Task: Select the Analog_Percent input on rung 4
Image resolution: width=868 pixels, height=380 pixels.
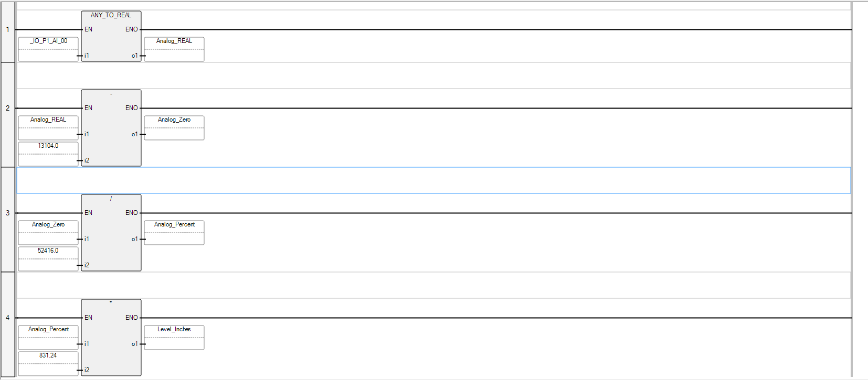Action: coord(48,337)
